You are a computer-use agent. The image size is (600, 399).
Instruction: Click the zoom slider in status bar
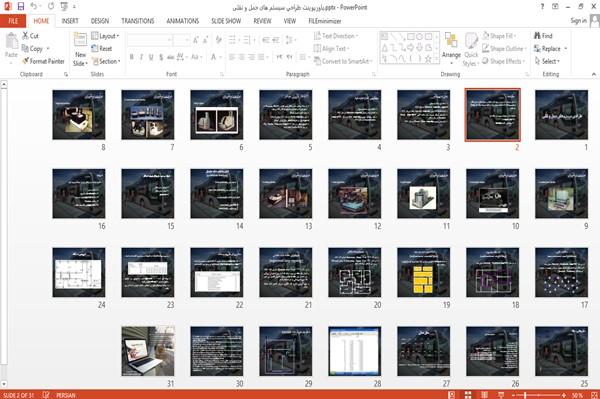pos(539,395)
